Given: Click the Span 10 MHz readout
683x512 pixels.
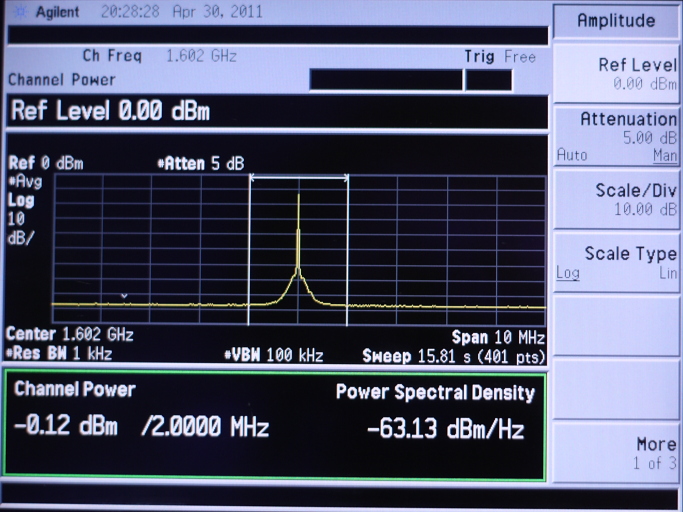Looking at the screenshot, I should [x=497, y=337].
